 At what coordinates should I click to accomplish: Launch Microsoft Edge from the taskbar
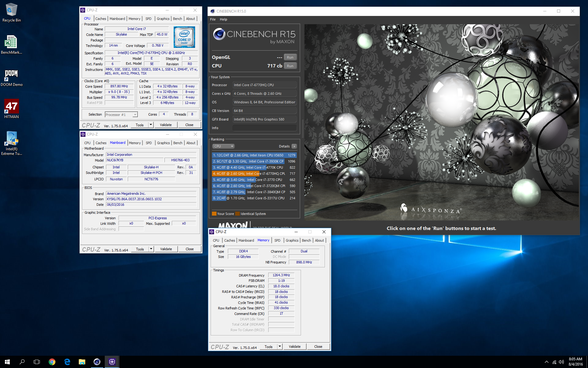[x=67, y=362]
